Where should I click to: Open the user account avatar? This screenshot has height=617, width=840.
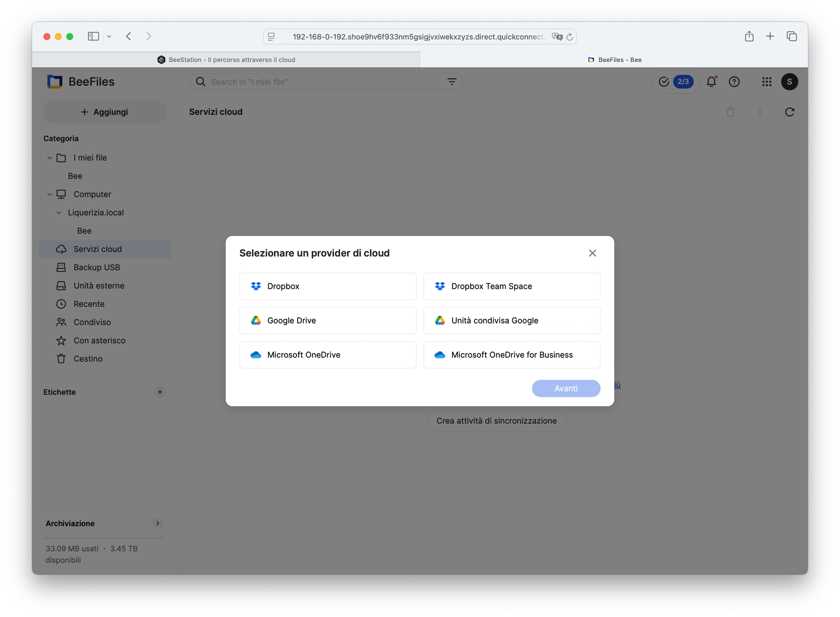pos(789,82)
